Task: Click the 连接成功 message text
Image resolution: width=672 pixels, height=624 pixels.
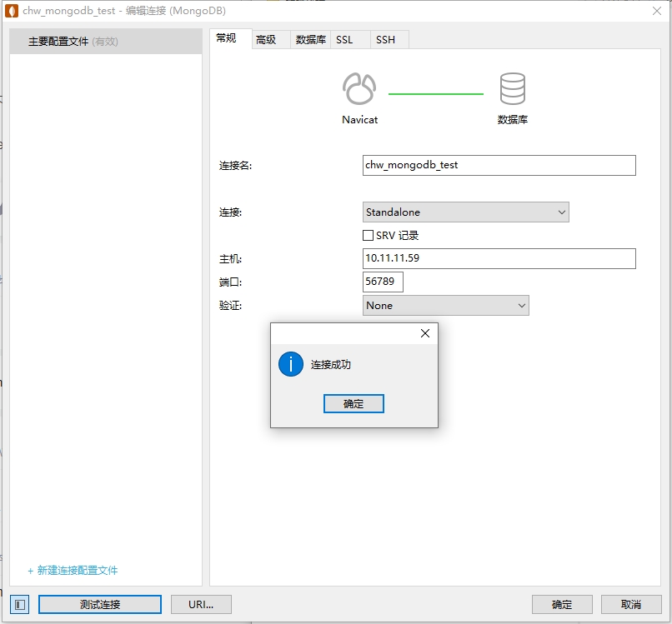Action: pyautogui.click(x=330, y=364)
